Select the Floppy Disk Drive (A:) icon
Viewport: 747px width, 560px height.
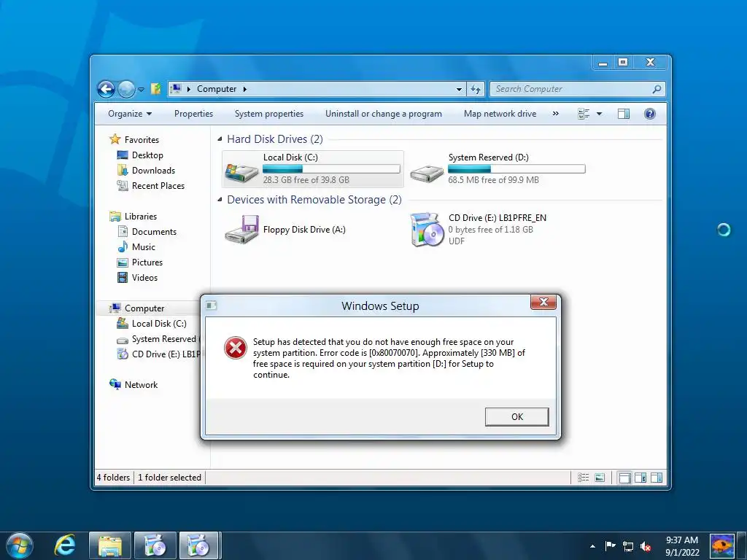coord(242,230)
